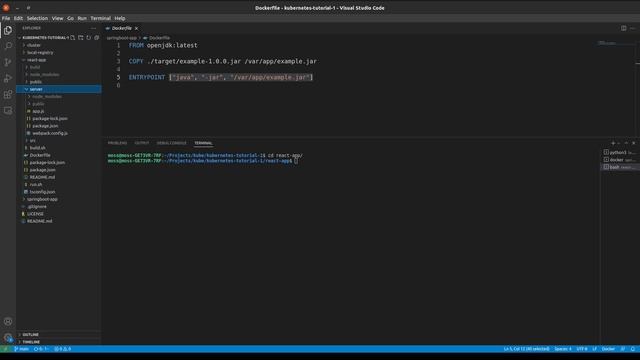Click UTF-8 encoding in status bar
This screenshot has width=640, height=360.
[582, 349]
